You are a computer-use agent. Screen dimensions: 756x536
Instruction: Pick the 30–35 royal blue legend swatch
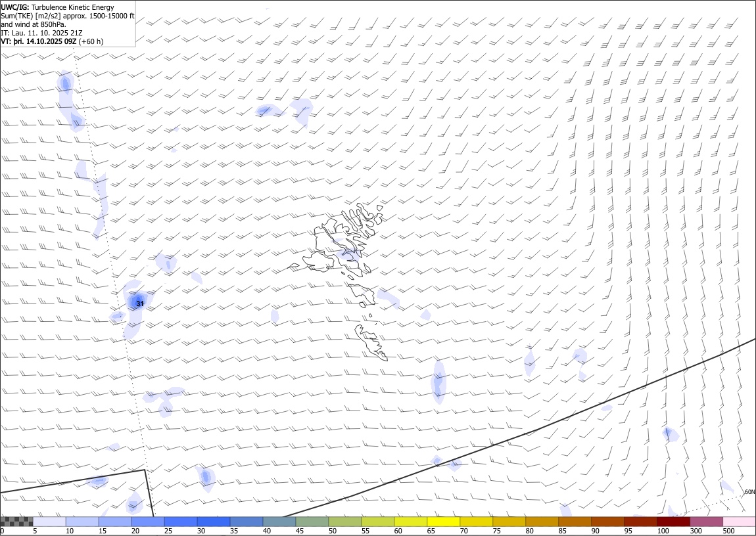tap(214, 522)
